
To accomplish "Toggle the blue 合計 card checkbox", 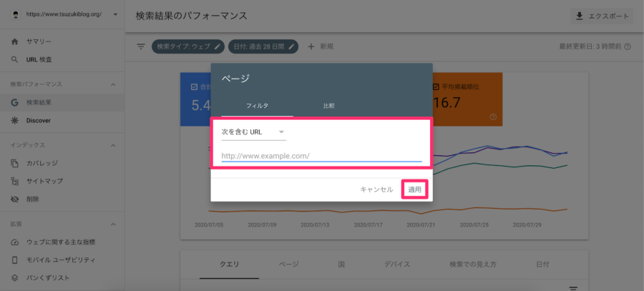I will click(194, 87).
